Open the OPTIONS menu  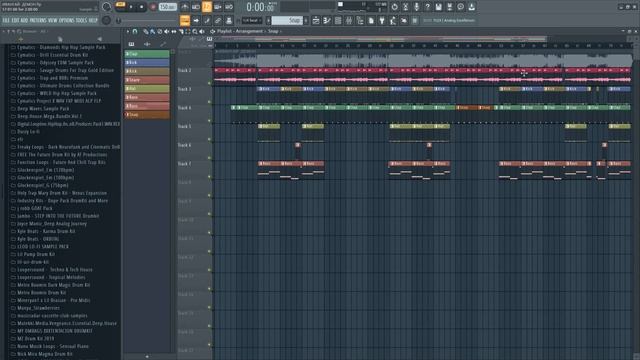[67, 20]
